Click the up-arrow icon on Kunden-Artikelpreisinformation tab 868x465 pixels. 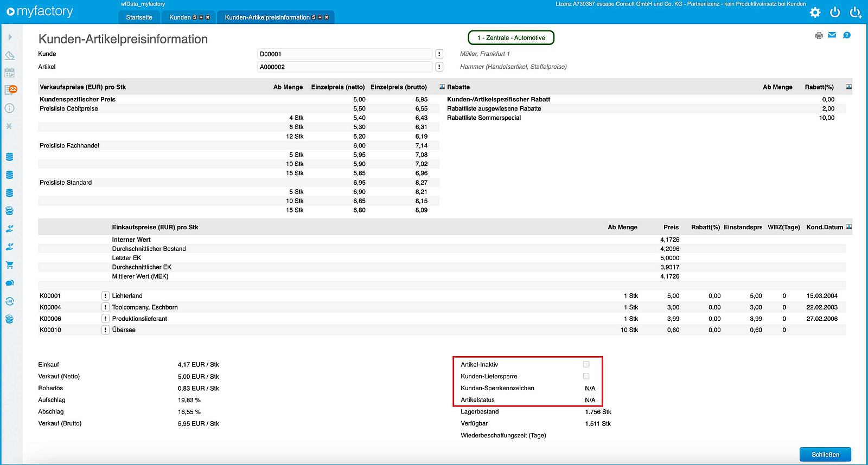click(x=321, y=17)
